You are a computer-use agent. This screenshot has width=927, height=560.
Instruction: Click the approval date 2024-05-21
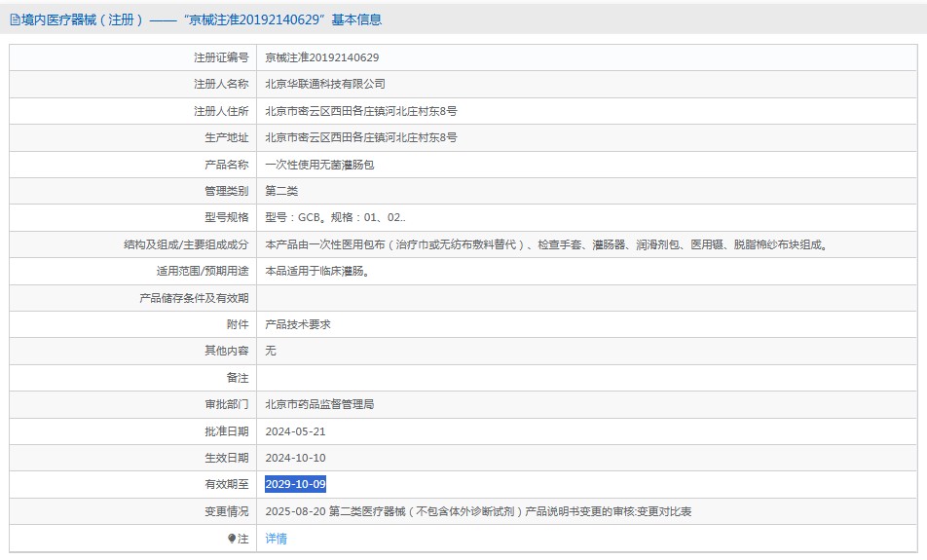coord(295,430)
